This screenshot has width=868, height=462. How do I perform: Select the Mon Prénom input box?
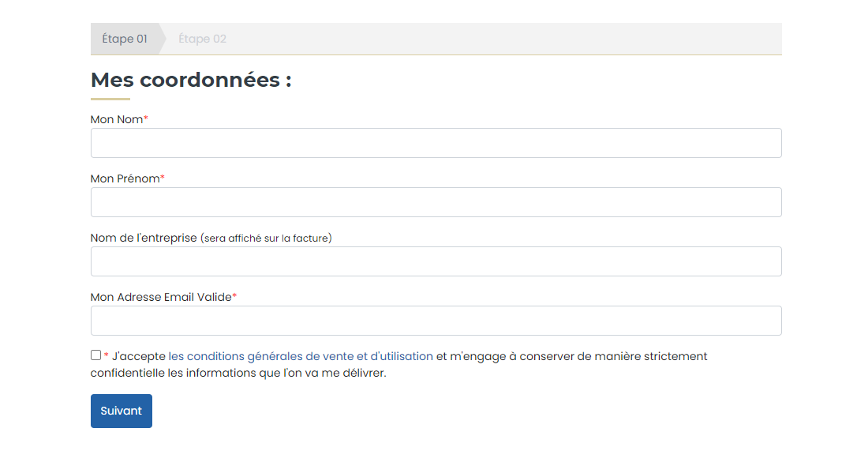[x=436, y=202]
